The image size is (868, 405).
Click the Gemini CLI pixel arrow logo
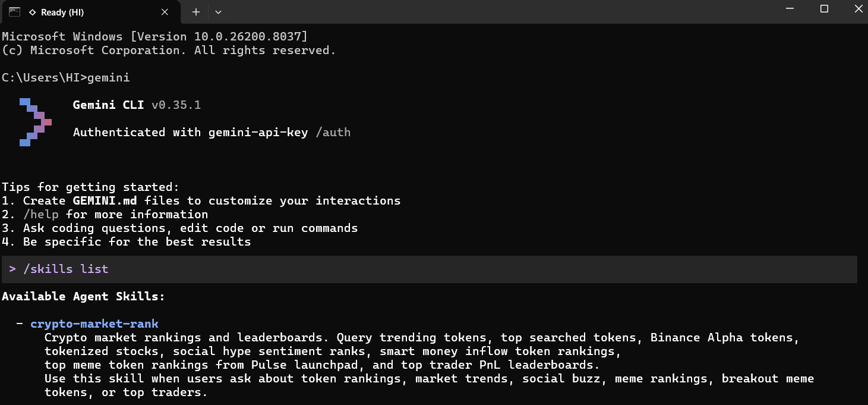tap(36, 122)
